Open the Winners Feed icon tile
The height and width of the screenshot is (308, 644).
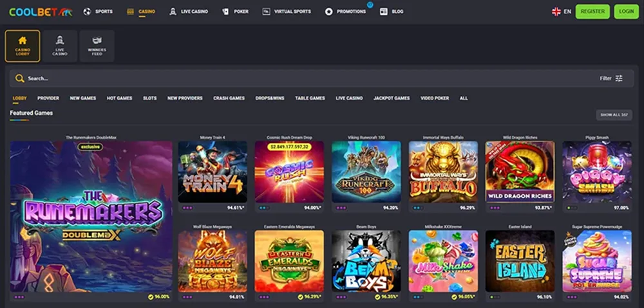pos(97,41)
